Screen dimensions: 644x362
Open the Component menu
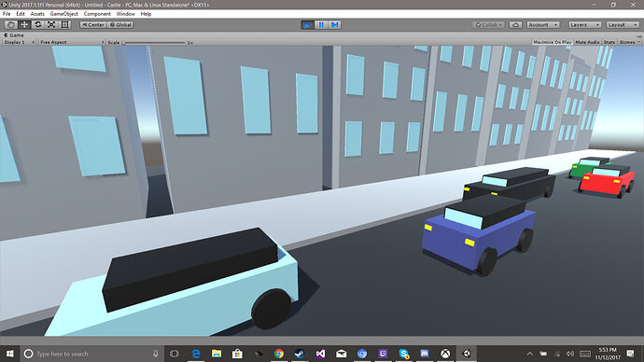click(x=97, y=14)
